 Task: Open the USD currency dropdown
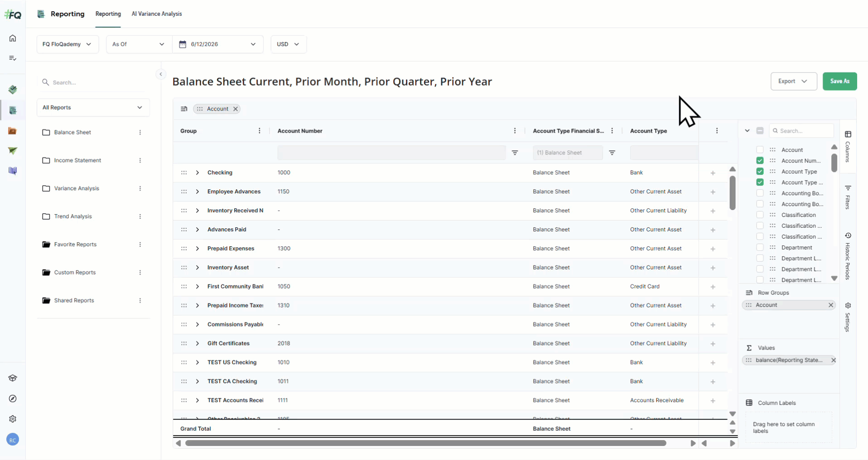(x=289, y=44)
